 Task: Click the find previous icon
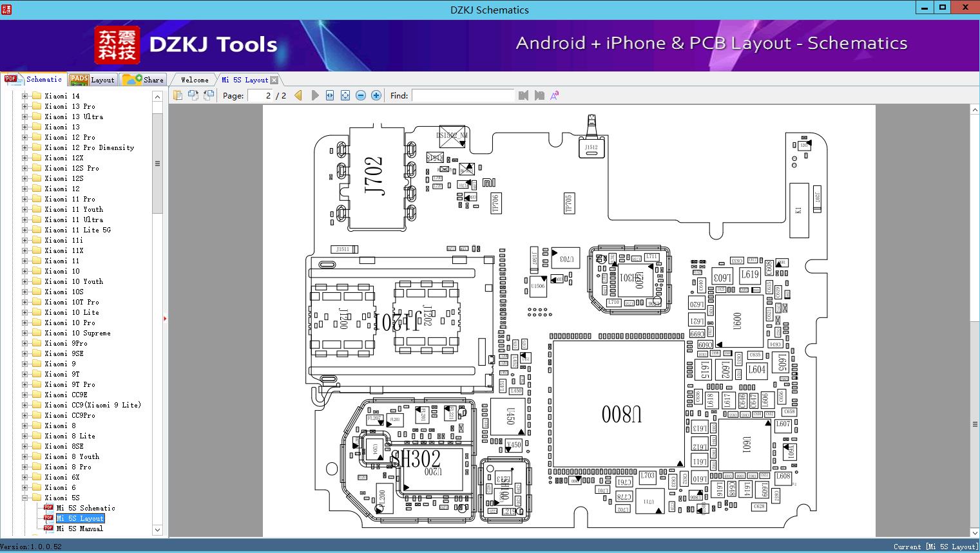coord(523,95)
